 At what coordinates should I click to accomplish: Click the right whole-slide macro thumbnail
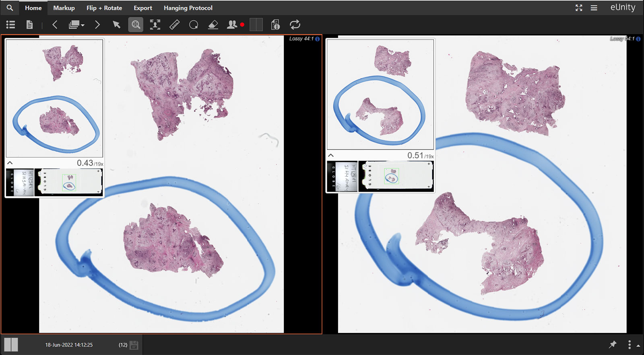tap(396, 176)
